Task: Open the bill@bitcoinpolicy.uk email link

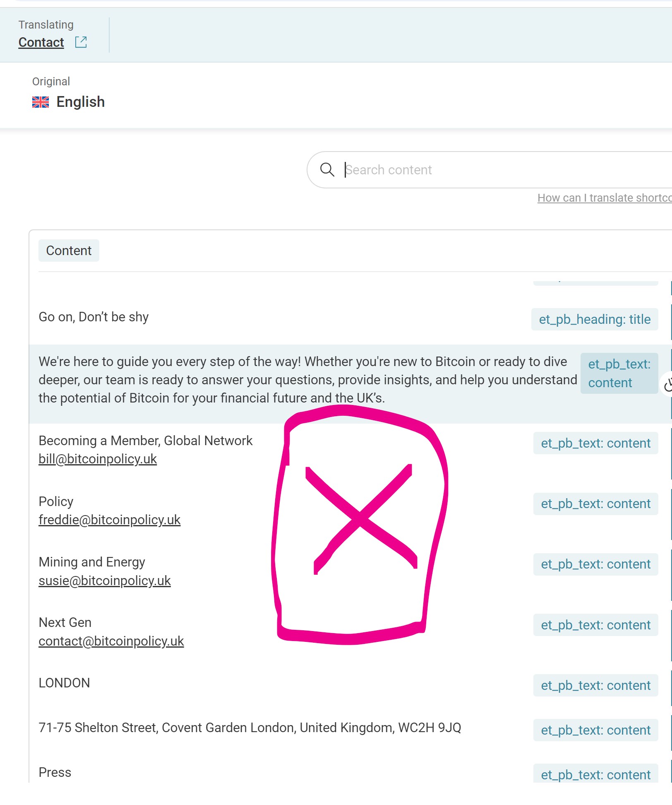Action: point(98,459)
